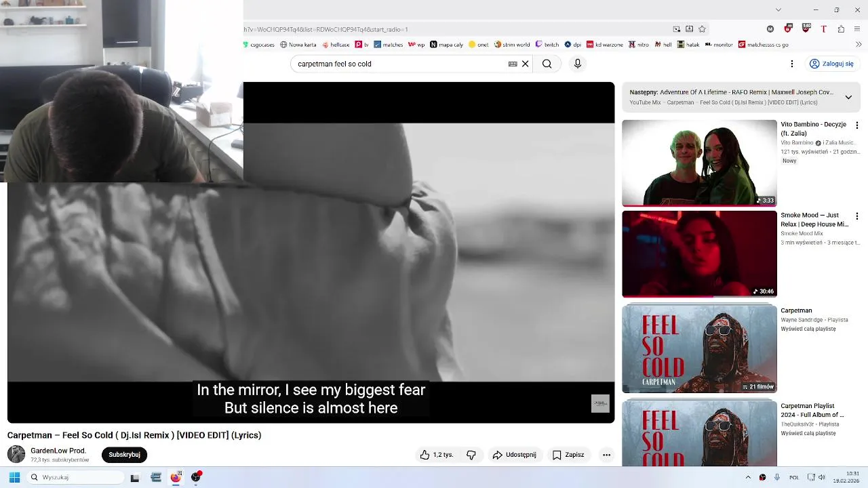The width and height of the screenshot is (868, 488).
Task: Open YouTube settings three-dot menu
Action: point(791,64)
